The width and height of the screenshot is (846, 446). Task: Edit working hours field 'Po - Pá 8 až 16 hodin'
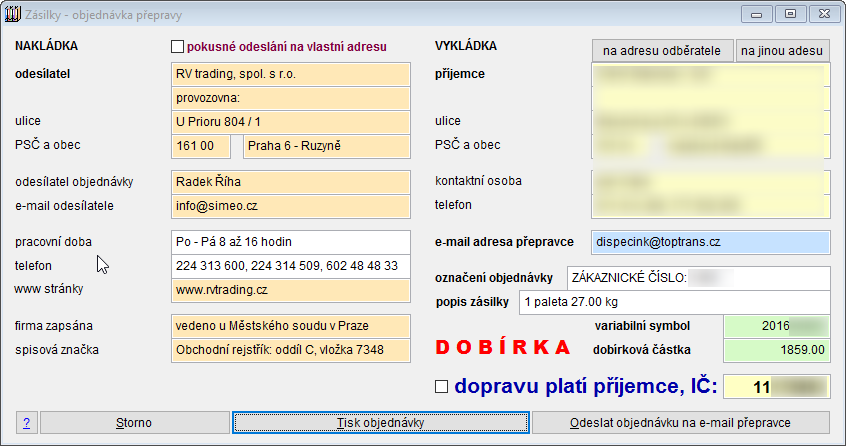[x=289, y=242]
